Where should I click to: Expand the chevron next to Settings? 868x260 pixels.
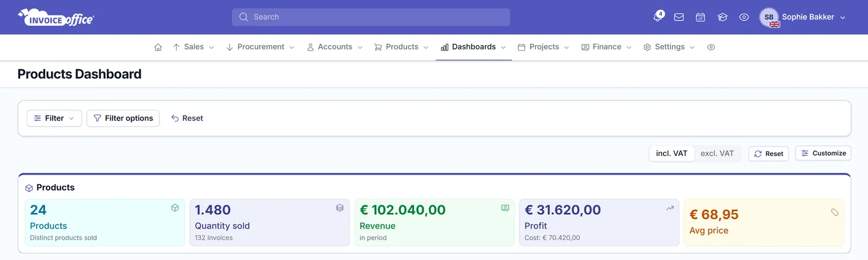click(693, 47)
